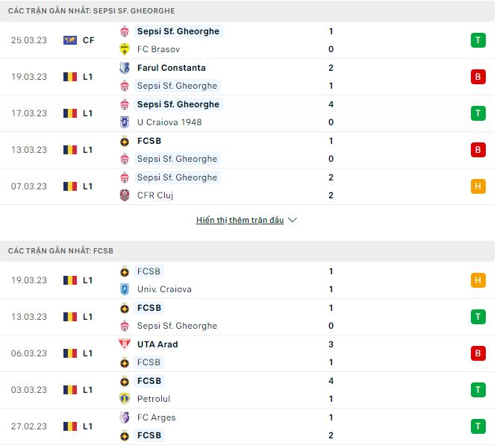Image resolution: width=497 pixels, height=448 pixels.
Task: Click the Romania L1 flag on 27.02.23 row
Action: click(x=70, y=426)
